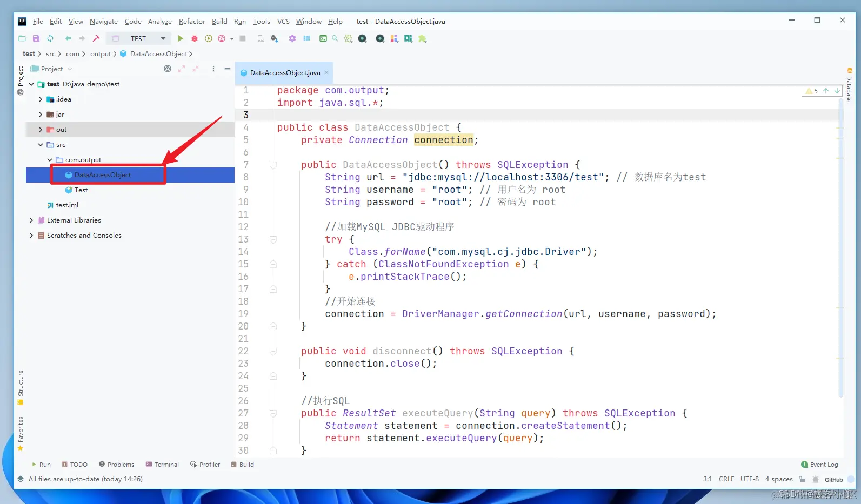
Task: Open the File menu
Action: 38,21
